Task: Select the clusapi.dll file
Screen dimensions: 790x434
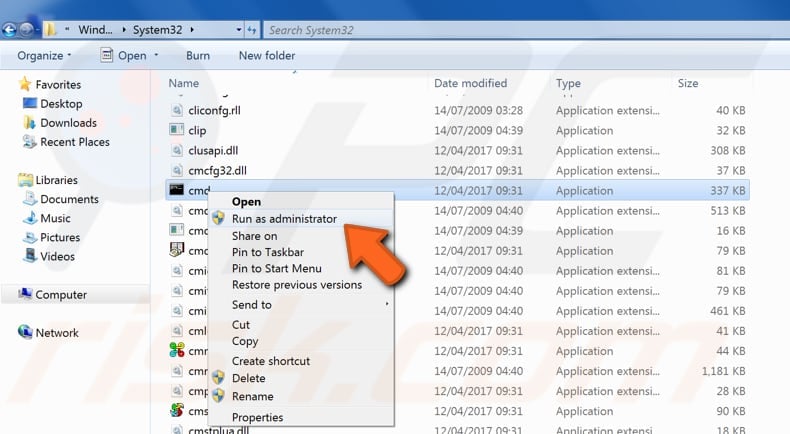Action: (213, 151)
